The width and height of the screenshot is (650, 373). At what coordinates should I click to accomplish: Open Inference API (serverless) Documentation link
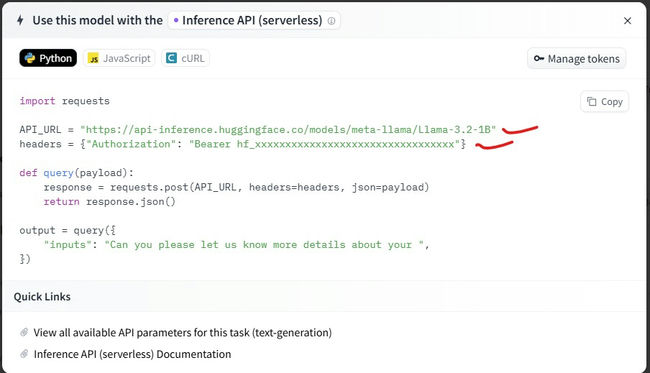(x=132, y=354)
